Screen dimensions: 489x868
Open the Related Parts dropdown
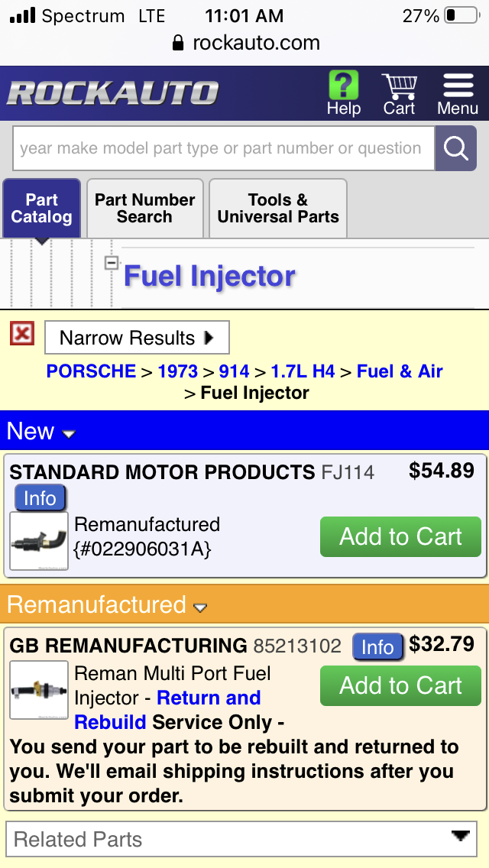click(241, 840)
